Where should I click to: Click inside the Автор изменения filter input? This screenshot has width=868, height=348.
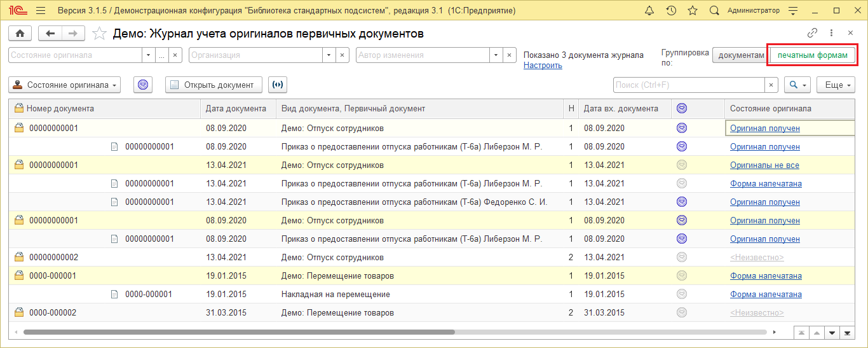click(x=423, y=55)
